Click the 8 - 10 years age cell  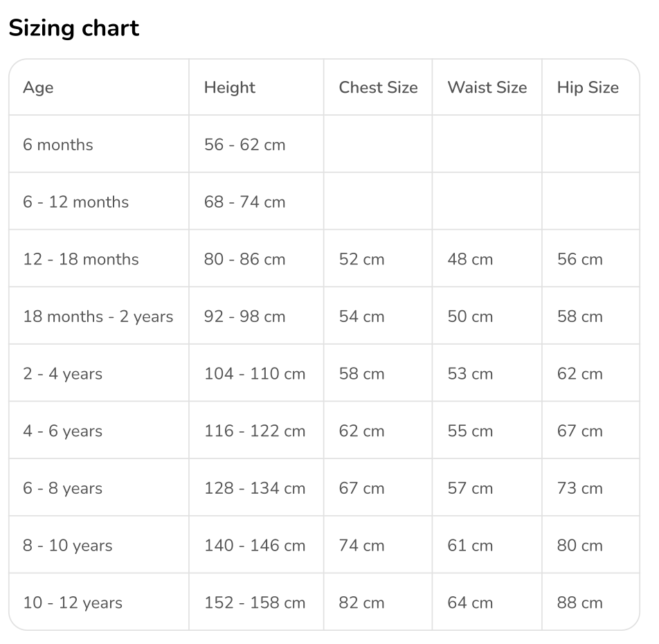(x=67, y=546)
